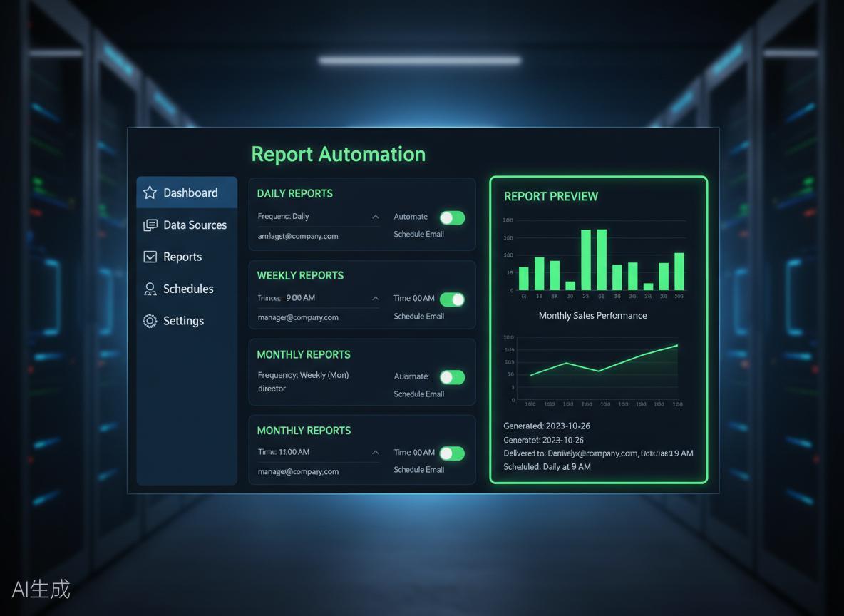This screenshot has width=844, height=616.
Task: Click the Automate label in Daily Reports
Action: [x=411, y=217]
